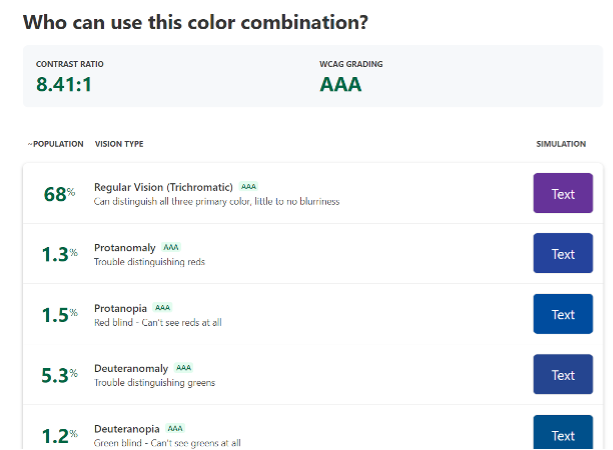
Task: Click the AAA WCAG grading value
Action: [x=340, y=84]
